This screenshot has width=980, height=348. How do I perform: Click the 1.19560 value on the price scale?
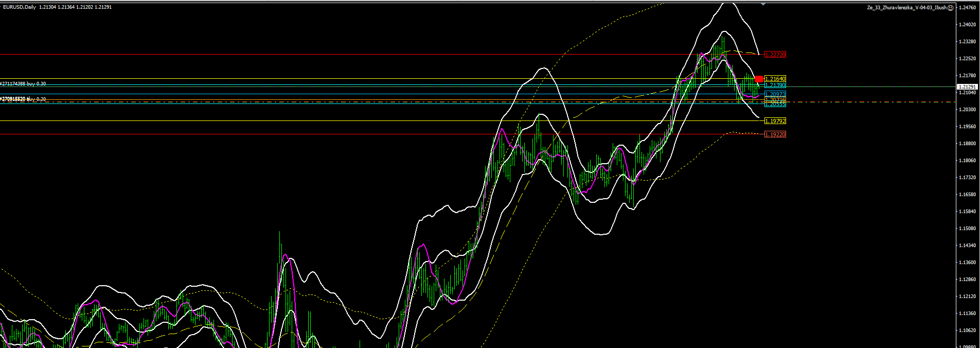coord(968,127)
